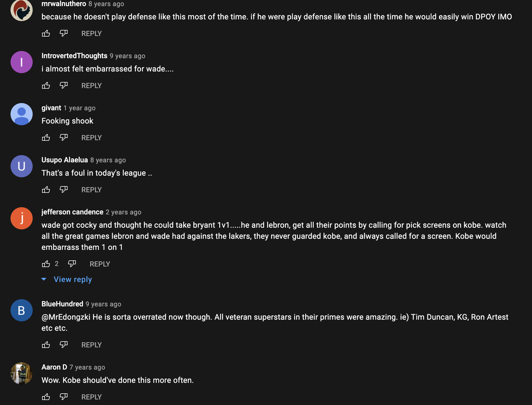Click Aaron D's profile picture
Viewport: 532px width, 405px height.
(22, 373)
